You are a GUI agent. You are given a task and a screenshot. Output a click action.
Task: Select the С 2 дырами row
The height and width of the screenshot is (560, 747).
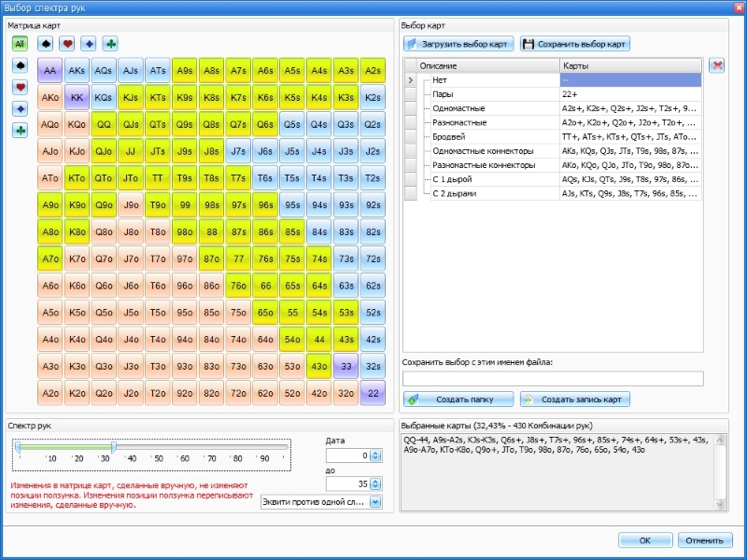553,193
